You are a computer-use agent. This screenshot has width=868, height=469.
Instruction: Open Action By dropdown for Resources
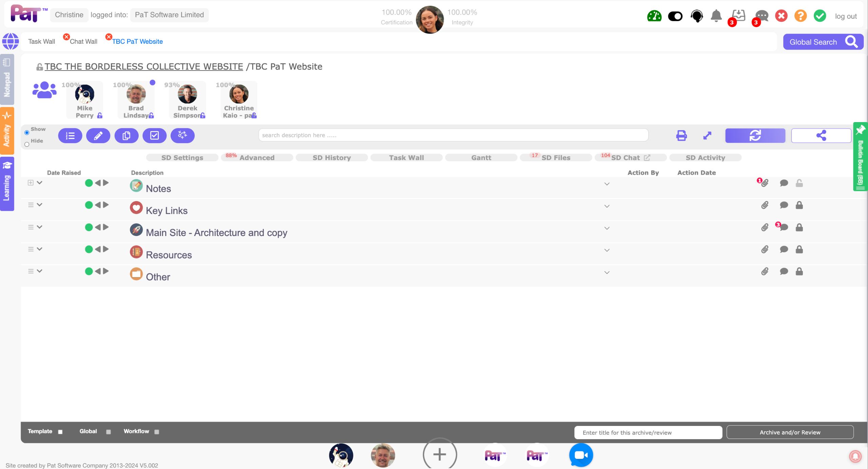(x=607, y=250)
